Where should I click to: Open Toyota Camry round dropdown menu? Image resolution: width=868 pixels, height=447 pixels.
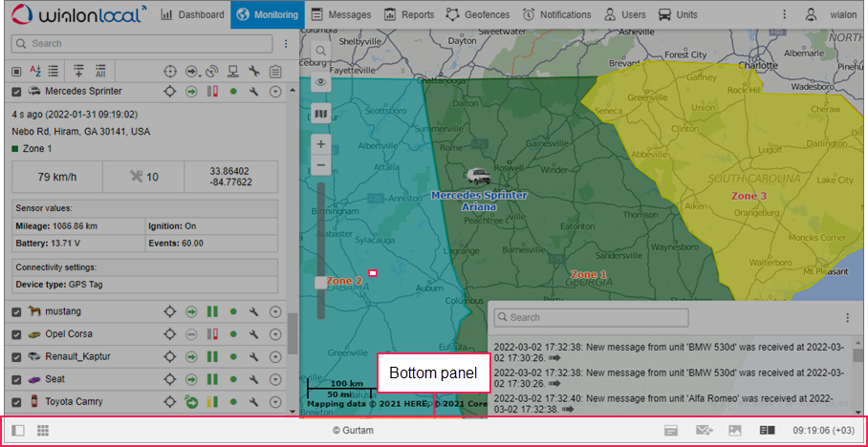(275, 402)
